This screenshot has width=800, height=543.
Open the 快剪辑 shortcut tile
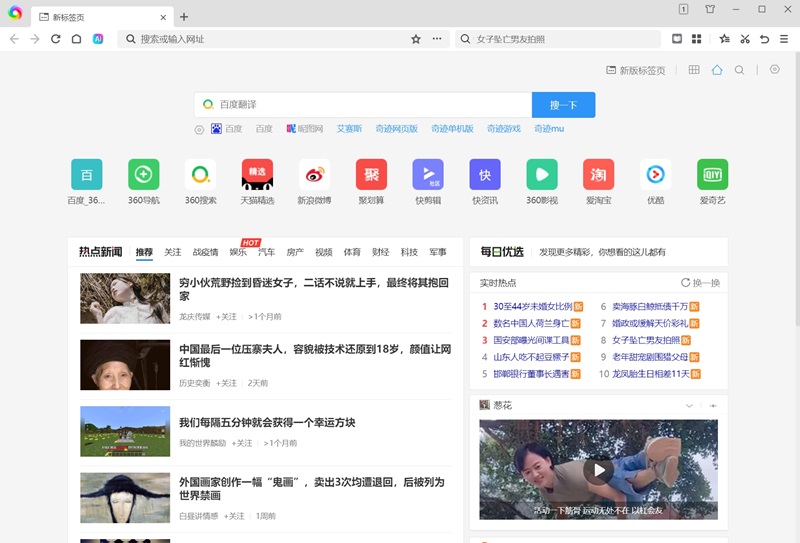[x=428, y=182]
